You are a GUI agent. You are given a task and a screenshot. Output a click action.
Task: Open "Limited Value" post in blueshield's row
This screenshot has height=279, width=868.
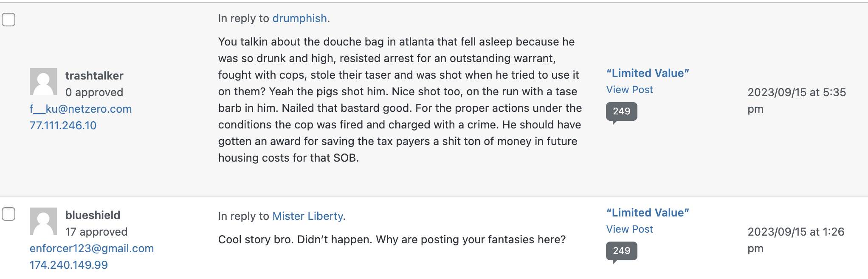(x=648, y=213)
